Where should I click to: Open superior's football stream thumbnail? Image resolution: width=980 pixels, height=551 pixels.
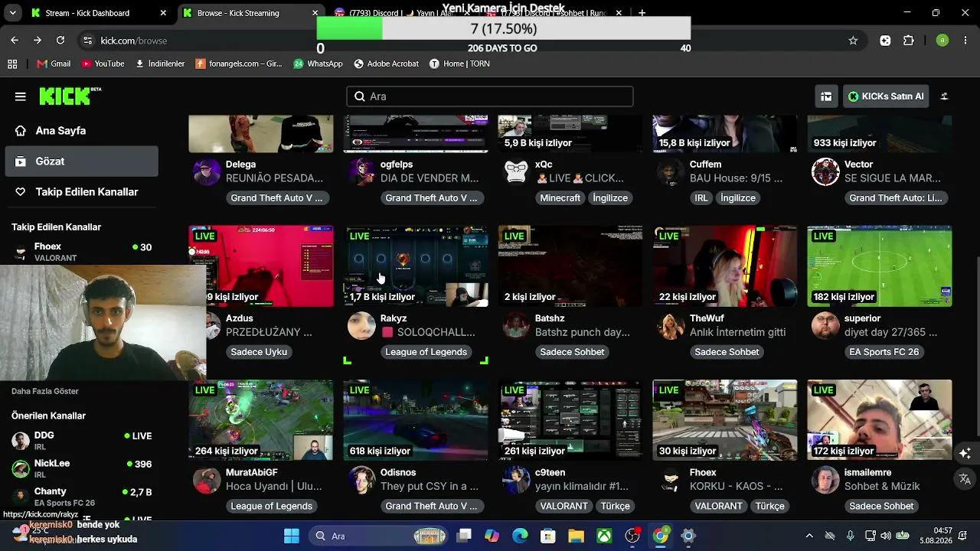[x=880, y=266]
